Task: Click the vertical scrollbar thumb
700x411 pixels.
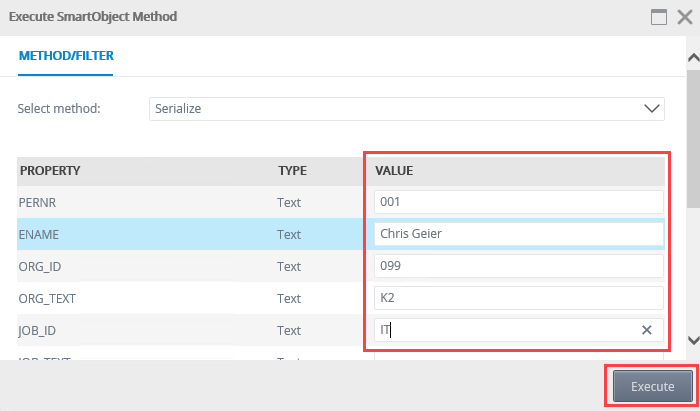Action: (693, 136)
